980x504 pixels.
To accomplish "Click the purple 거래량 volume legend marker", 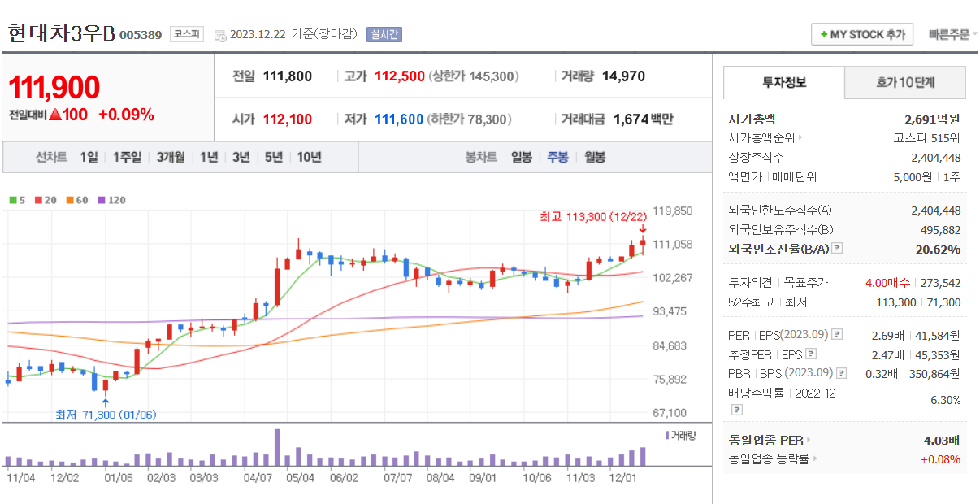I will coord(667,435).
